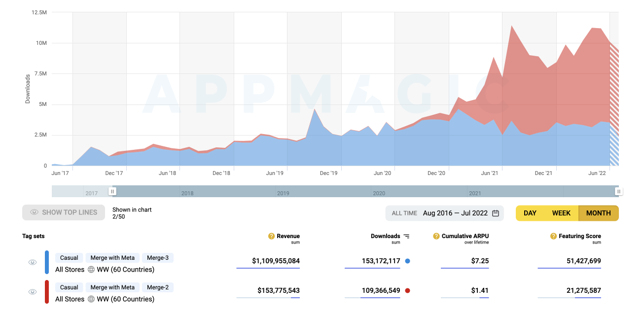Screen dimensions: 644x315
Task: Click the blue dot beside 153,172,117 downloads
Action: click(407, 261)
